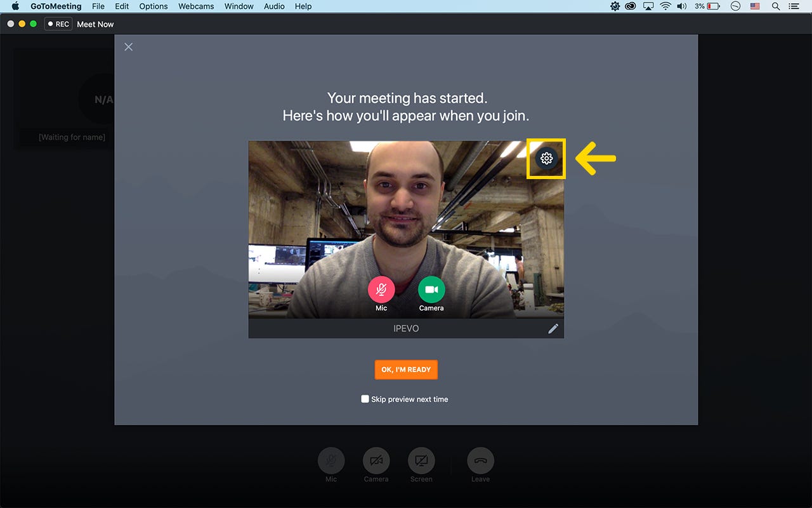Open the Webcams menu
812x508 pixels.
(195, 6)
